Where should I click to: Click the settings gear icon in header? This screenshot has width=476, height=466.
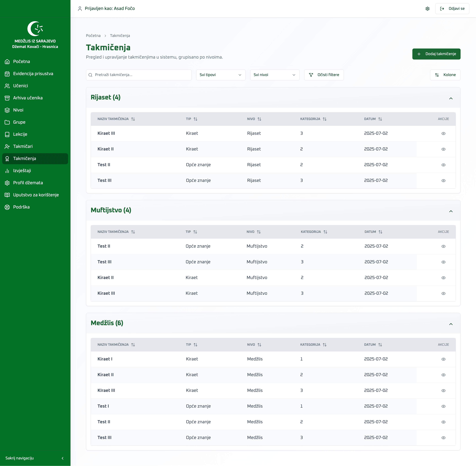coord(427,9)
